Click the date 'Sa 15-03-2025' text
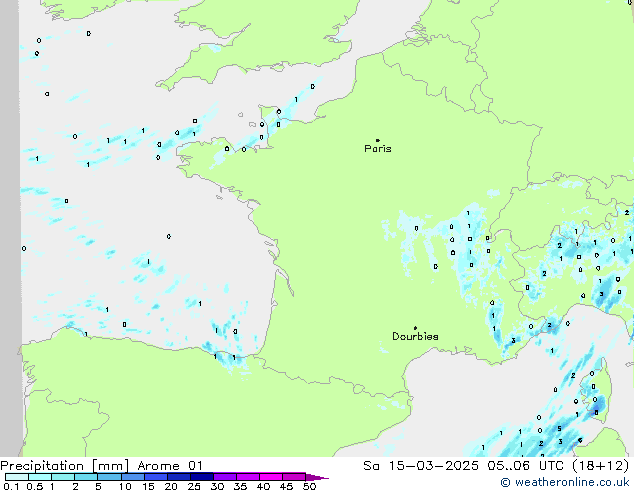 pos(421,466)
